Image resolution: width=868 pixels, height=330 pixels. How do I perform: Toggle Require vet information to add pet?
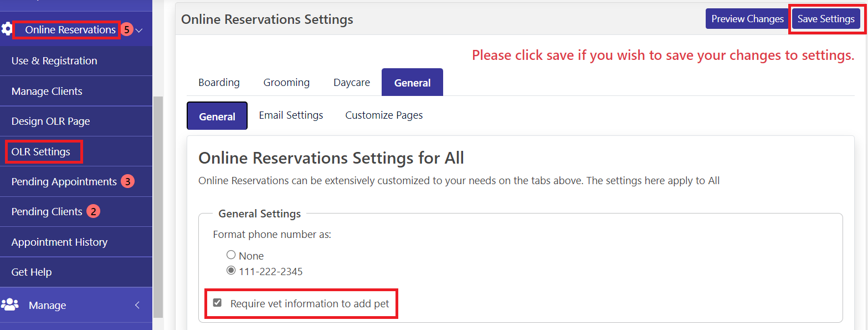click(x=217, y=303)
